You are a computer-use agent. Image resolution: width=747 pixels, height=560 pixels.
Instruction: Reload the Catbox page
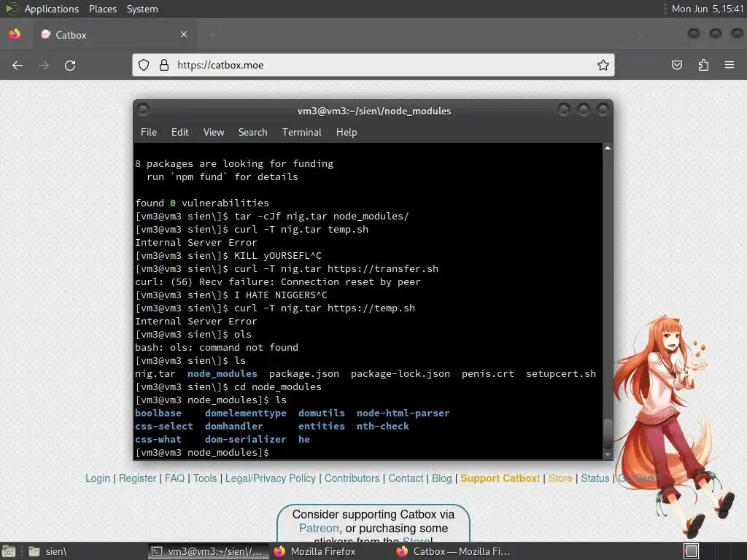point(70,65)
